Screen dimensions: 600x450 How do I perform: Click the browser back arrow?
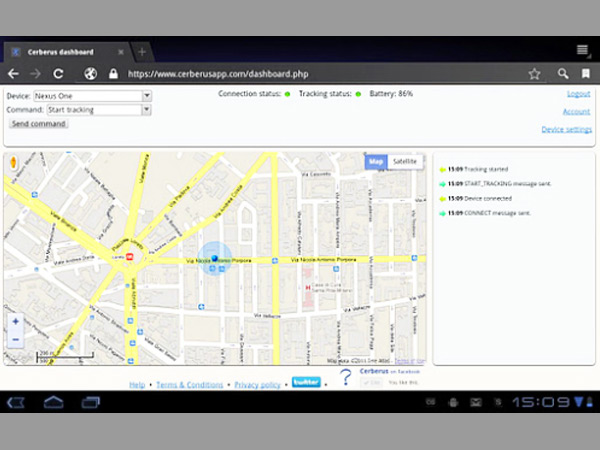[x=14, y=74]
